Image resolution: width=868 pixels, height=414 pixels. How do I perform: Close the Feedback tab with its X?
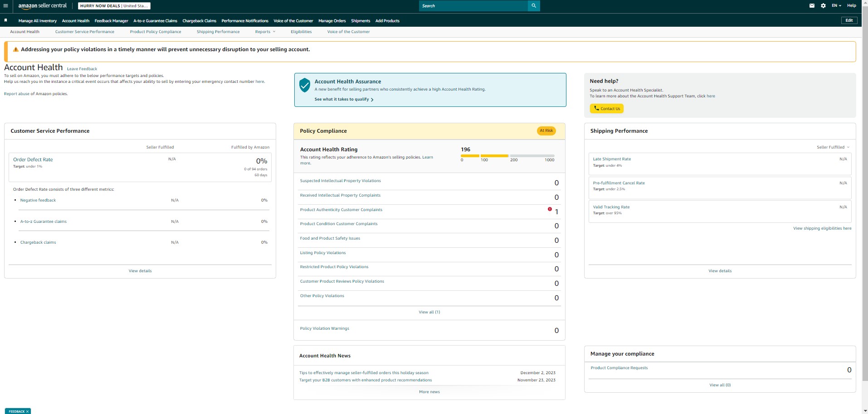pos(27,411)
